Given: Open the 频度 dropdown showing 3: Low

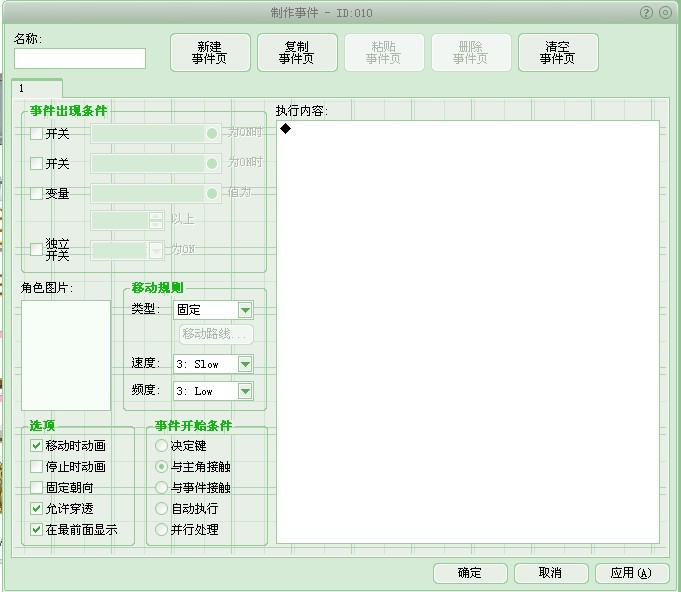Looking at the screenshot, I should pyautogui.click(x=213, y=391).
